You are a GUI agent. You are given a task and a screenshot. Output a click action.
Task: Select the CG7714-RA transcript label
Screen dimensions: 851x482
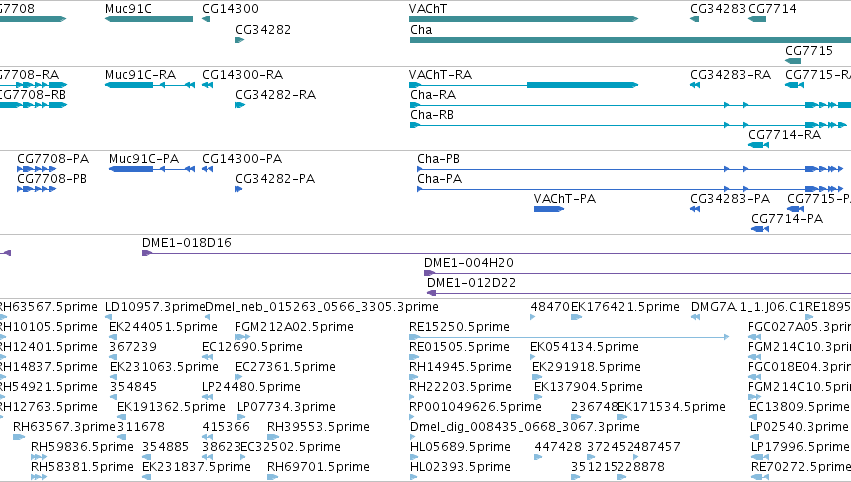(784, 135)
